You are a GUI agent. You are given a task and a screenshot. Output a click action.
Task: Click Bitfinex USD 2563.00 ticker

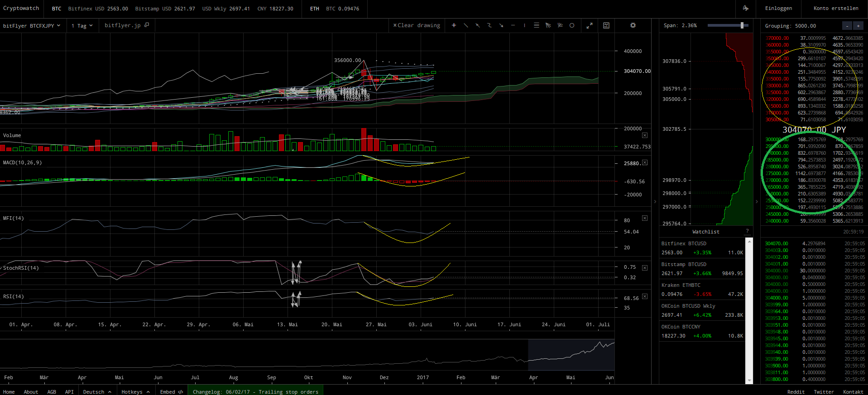pos(98,9)
